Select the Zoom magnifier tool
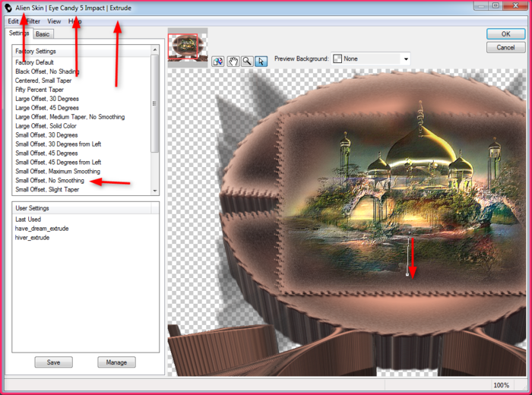The width and height of the screenshot is (532, 395). click(x=247, y=62)
